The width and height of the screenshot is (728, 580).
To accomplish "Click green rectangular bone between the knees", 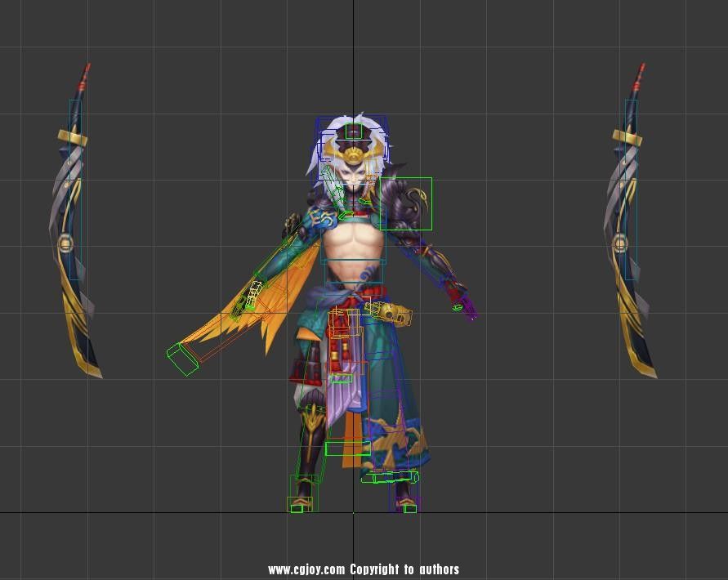I will (347, 448).
